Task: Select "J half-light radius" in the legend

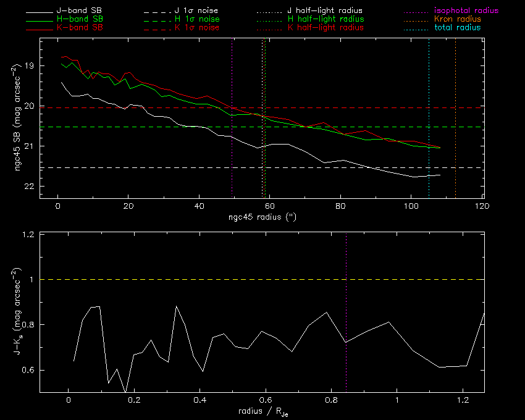Action: (x=325, y=11)
